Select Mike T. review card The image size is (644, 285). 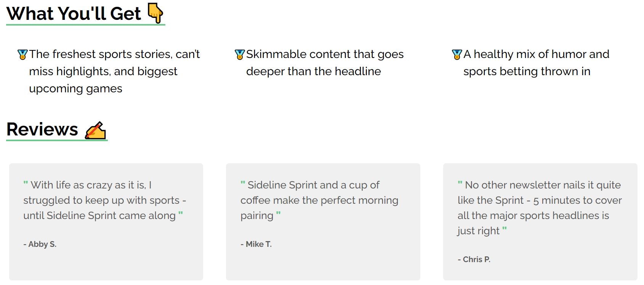tap(323, 222)
